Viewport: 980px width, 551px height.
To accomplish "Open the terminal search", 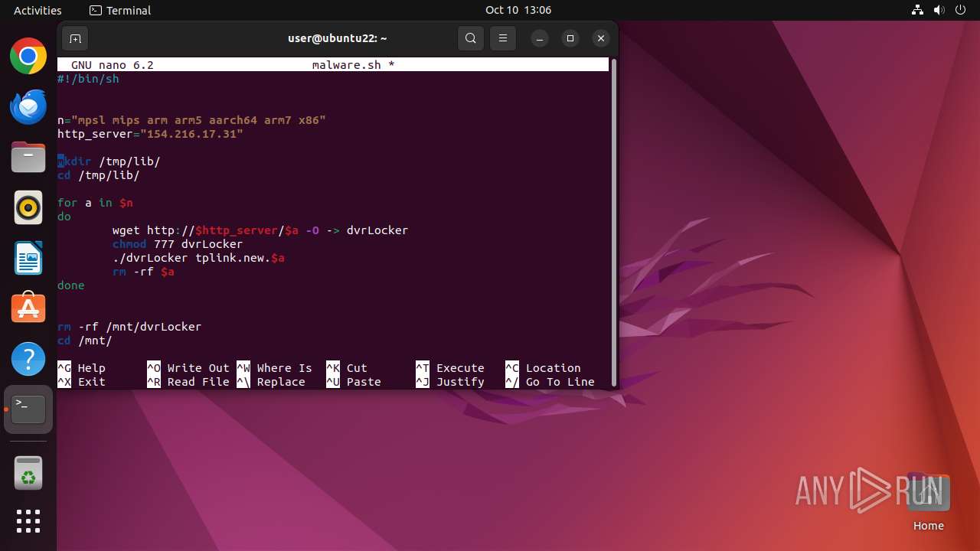I will click(471, 38).
